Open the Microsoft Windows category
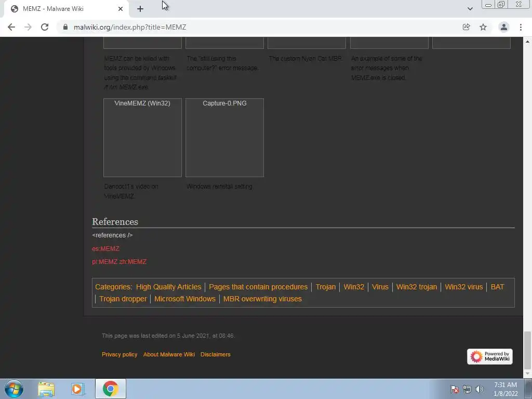This screenshot has height=399, width=532. [x=185, y=299]
